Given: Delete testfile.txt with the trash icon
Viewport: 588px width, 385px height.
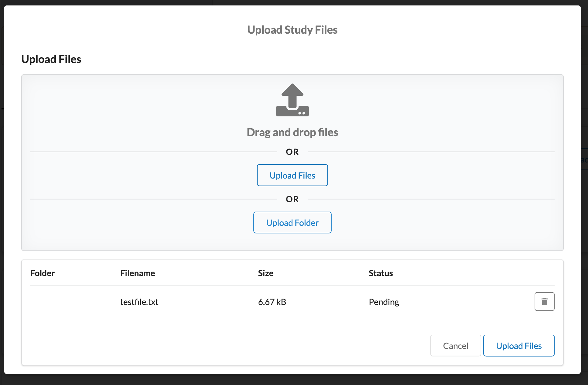Looking at the screenshot, I should click(x=544, y=302).
